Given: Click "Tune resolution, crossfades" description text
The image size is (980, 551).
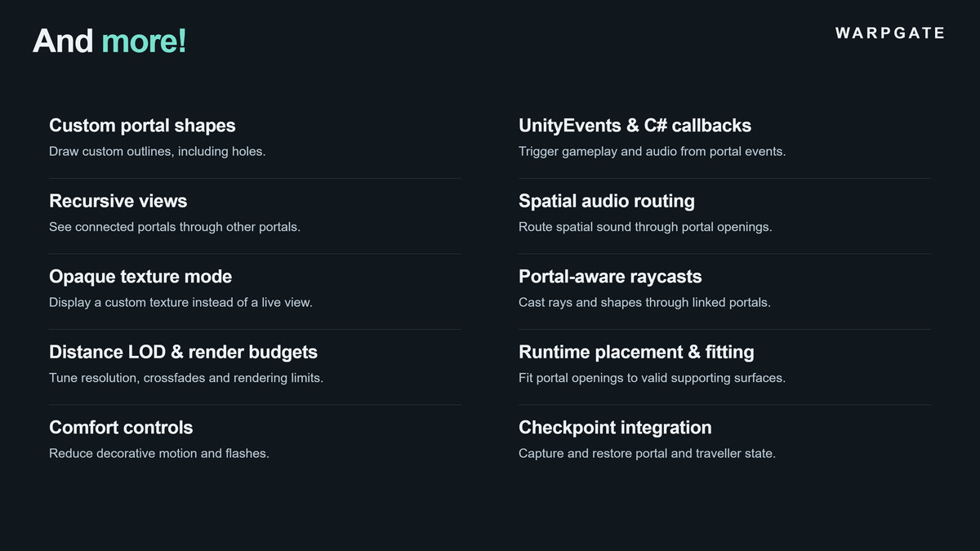Looking at the screenshot, I should [x=186, y=378].
